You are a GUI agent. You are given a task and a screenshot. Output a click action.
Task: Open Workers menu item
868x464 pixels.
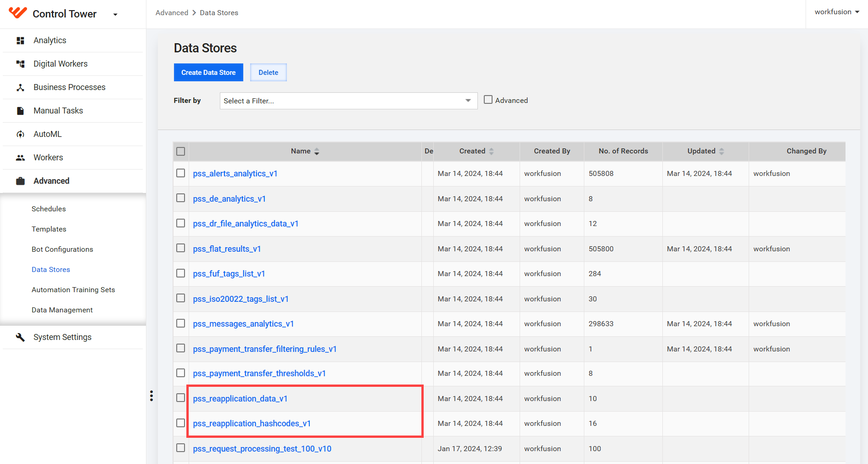(x=48, y=158)
